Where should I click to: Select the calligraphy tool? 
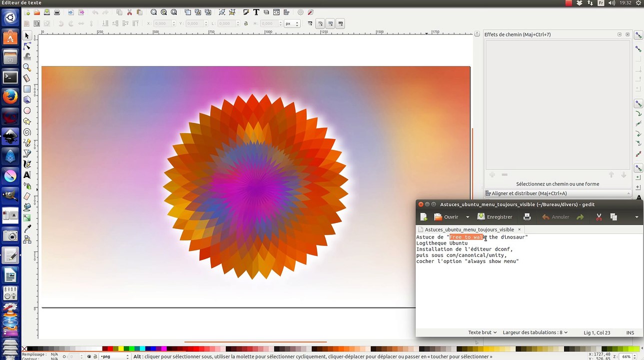(x=27, y=164)
